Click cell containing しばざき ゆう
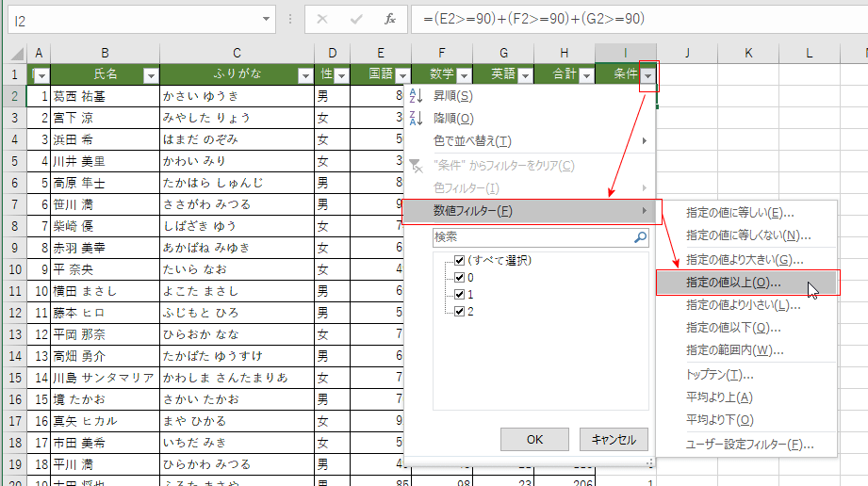Viewport: 868px width, 486px height. click(237, 226)
